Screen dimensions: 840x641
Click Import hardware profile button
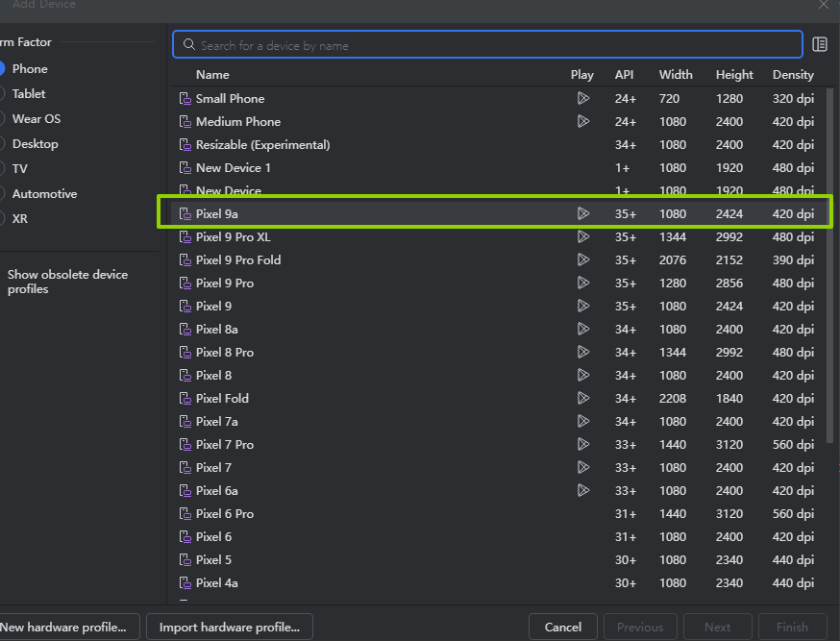[230, 628]
